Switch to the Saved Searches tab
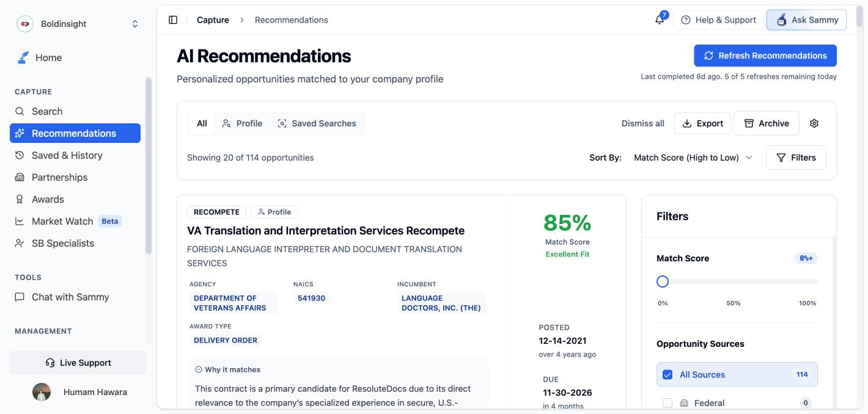Viewport: 868px width, 414px height. coord(317,123)
